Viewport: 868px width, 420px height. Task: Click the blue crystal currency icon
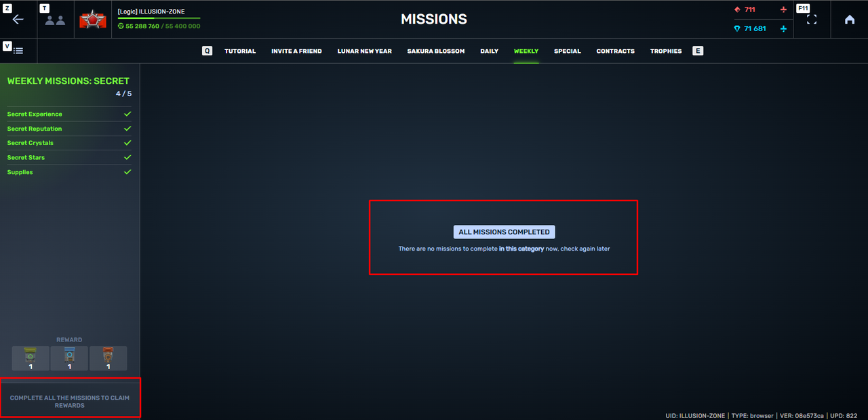(738, 28)
